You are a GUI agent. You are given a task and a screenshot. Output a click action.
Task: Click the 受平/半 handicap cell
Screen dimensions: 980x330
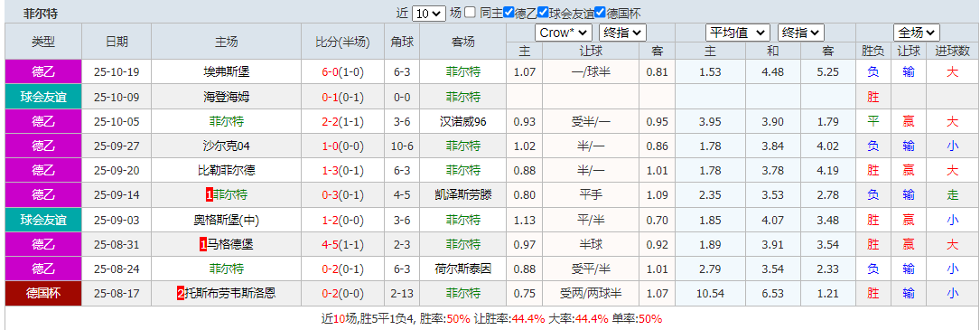[x=591, y=268]
